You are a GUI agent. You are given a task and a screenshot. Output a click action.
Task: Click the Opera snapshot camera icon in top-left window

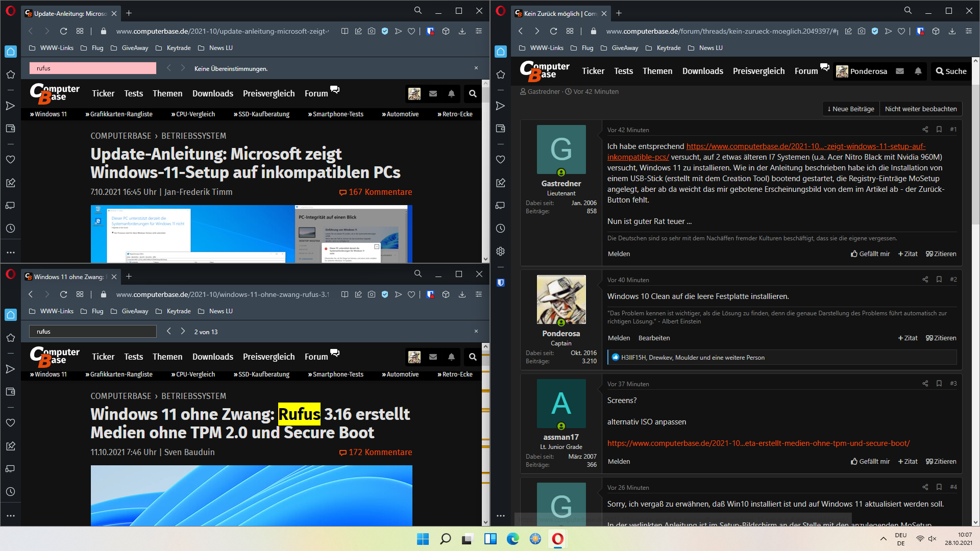point(372,31)
